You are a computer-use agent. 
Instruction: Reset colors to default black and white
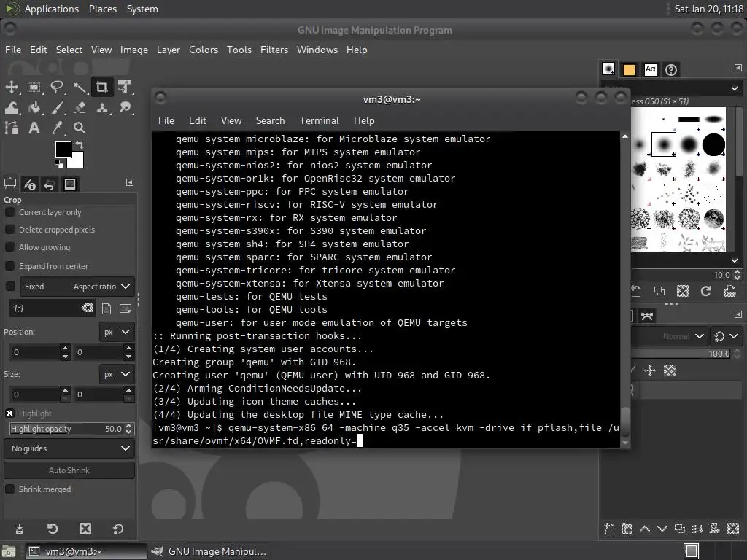tap(58, 164)
